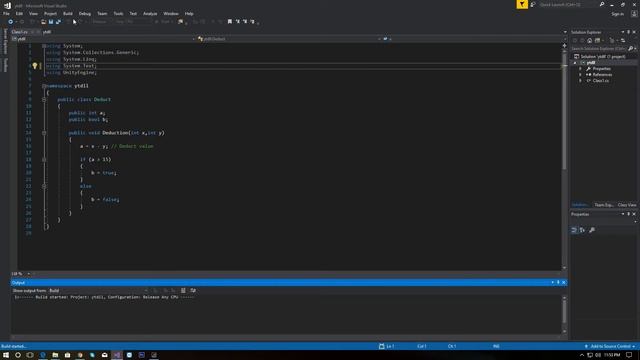The height and width of the screenshot is (360, 640).
Task: Click the Open File toolbar icon
Action: [x=43, y=22]
